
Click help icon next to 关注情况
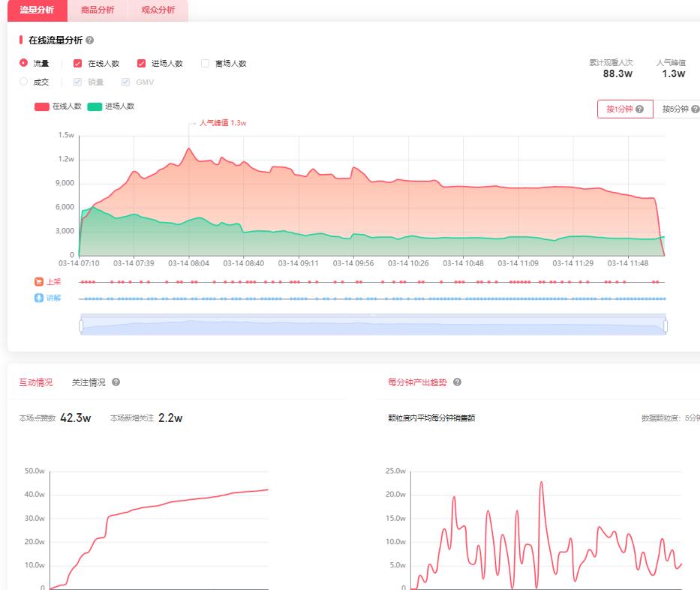116,382
